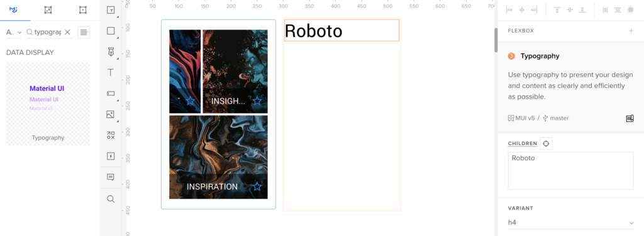Toggle star on INSIGH... image tile
This screenshot has width=644, height=236.
(x=257, y=101)
